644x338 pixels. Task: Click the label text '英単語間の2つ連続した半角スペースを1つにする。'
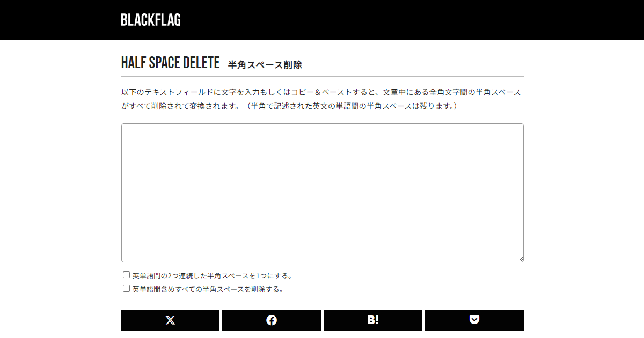tap(212, 276)
